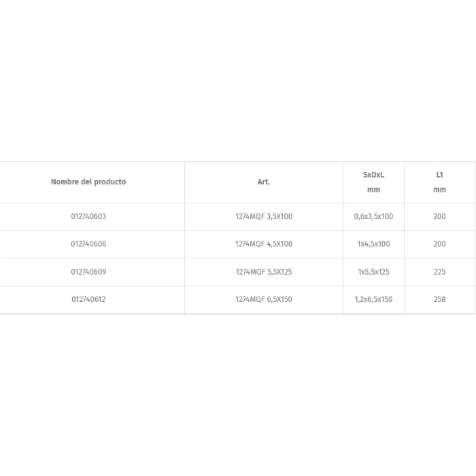The height and width of the screenshot is (476, 476).
Task: Click article 1274MQF 6,5X150
Action: point(264,299)
